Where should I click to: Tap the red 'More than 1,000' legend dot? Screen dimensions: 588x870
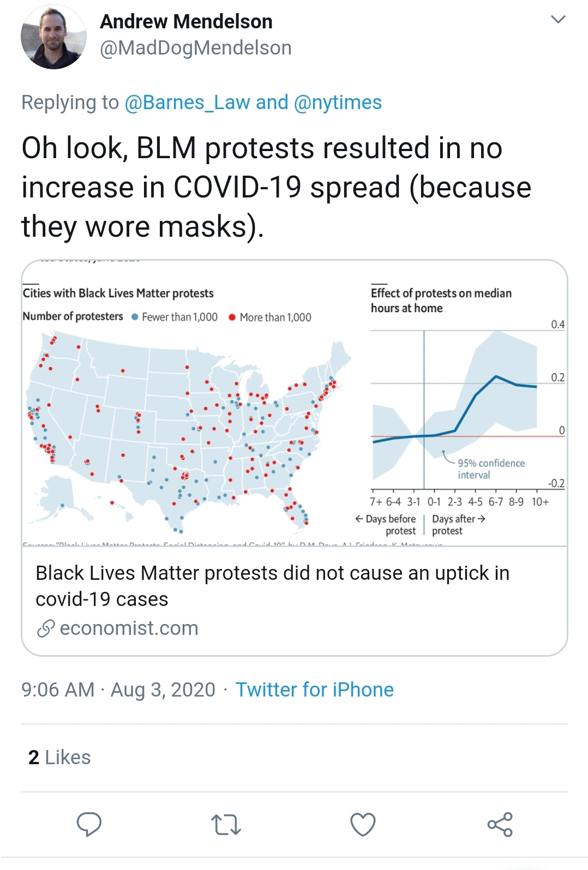point(232,317)
